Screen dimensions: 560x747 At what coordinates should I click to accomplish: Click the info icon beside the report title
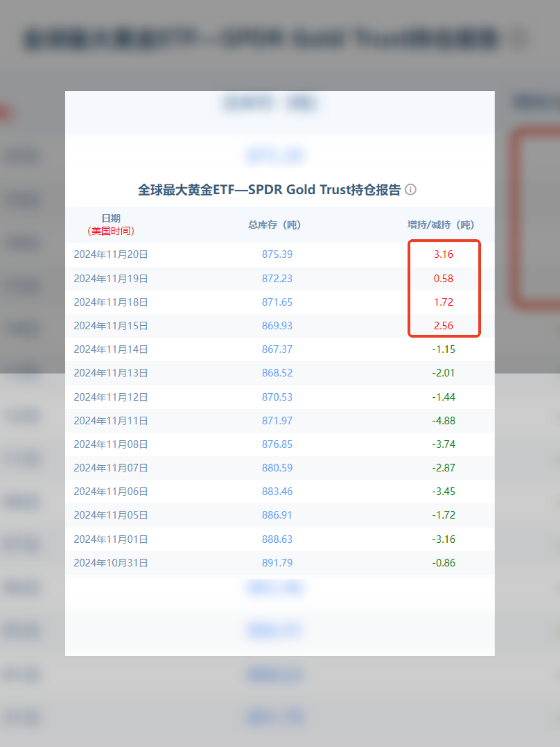(410, 190)
